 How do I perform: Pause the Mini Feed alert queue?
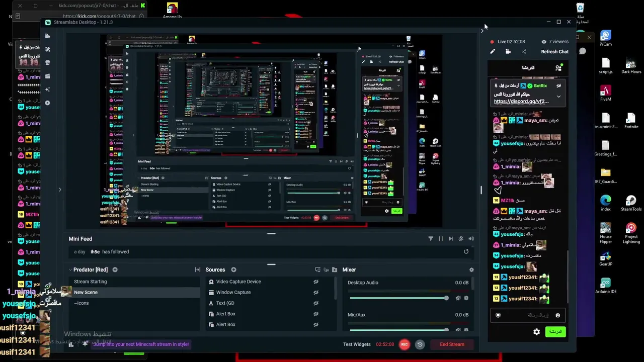click(x=441, y=239)
